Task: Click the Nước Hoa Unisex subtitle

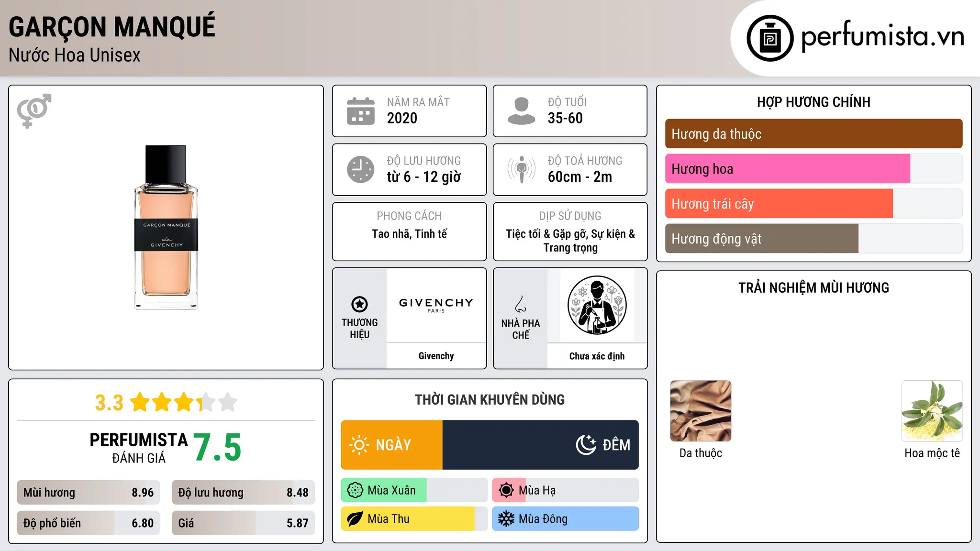Action: click(x=75, y=55)
